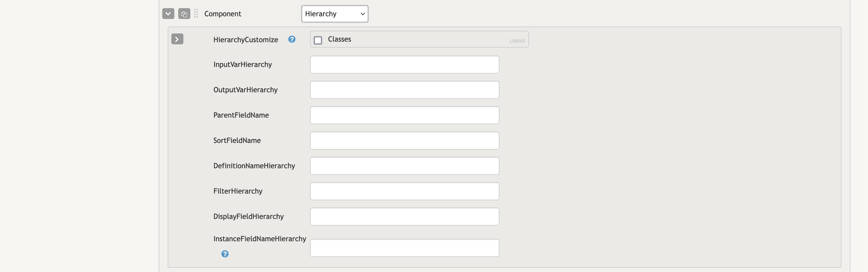Enable the Classes checkbox

point(318,40)
